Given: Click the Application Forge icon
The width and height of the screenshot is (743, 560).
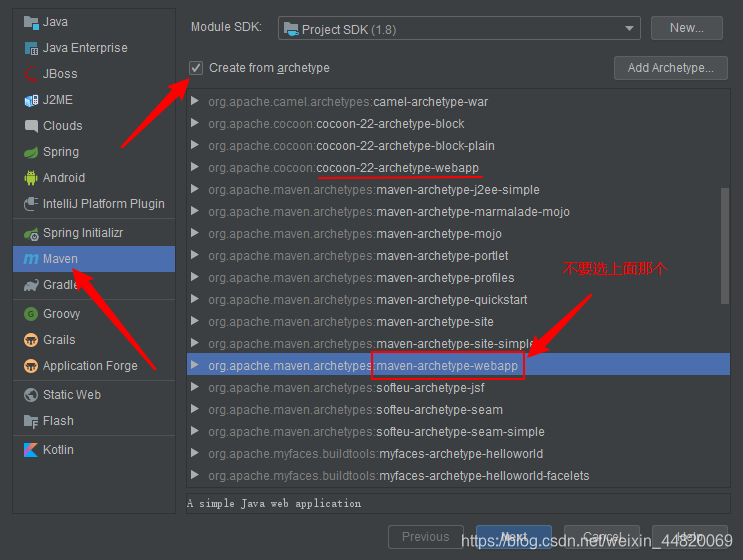Looking at the screenshot, I should coord(31,366).
